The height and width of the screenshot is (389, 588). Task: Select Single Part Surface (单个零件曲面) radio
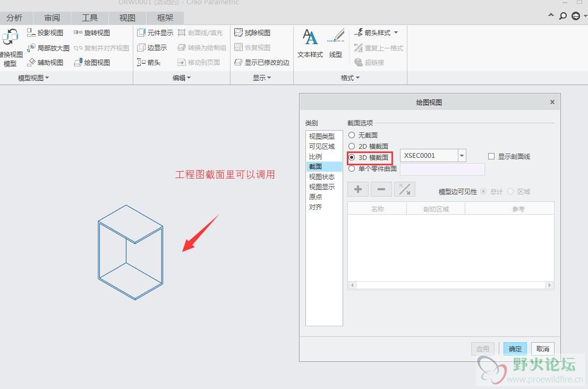(352, 169)
